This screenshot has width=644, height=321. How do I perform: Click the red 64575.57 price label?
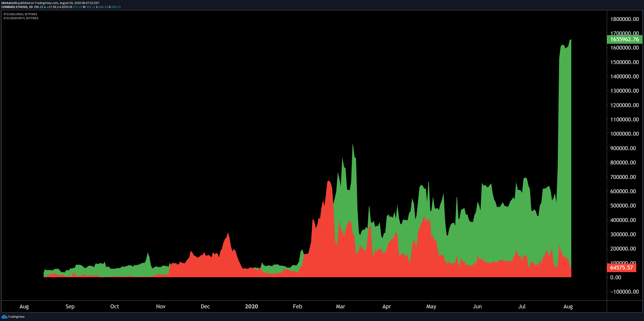(621, 267)
